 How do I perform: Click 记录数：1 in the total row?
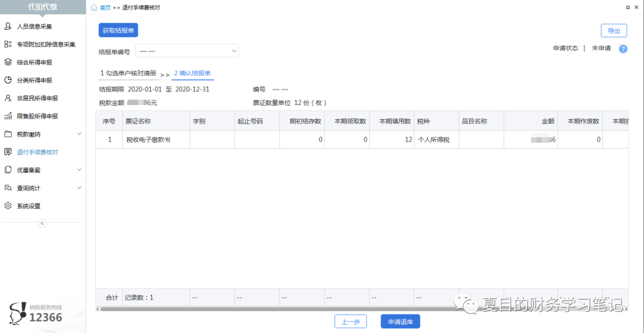pos(139,297)
